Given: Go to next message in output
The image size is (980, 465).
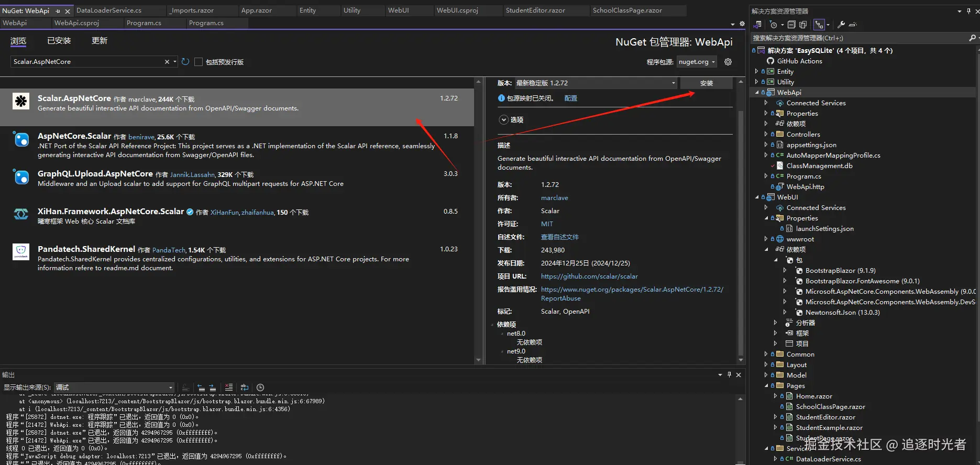Looking at the screenshot, I should point(213,387).
